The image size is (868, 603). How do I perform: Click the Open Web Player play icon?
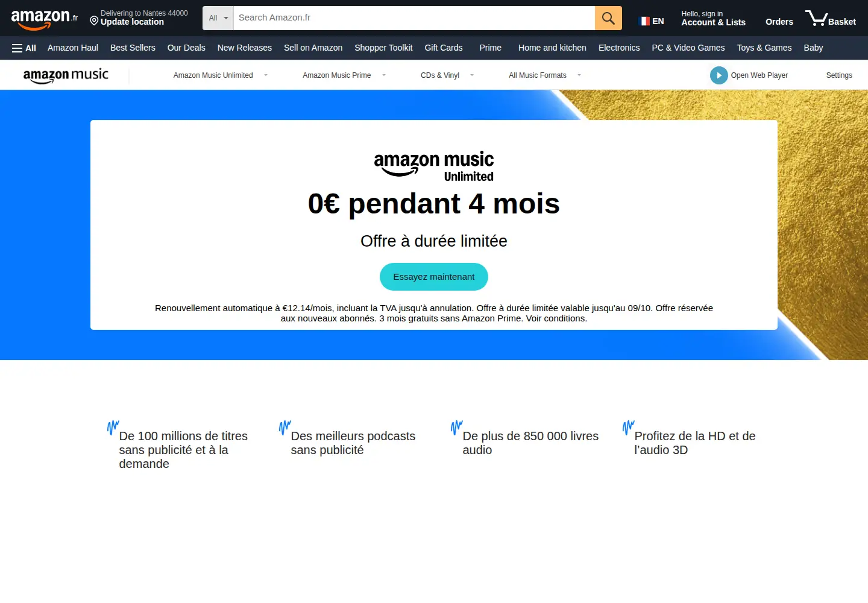[x=719, y=75]
